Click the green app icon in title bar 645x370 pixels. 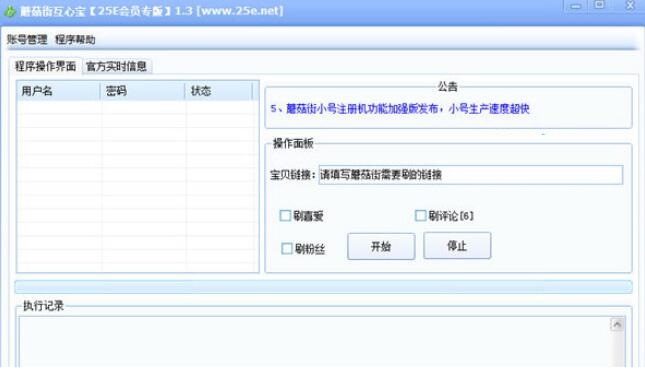(x=9, y=11)
